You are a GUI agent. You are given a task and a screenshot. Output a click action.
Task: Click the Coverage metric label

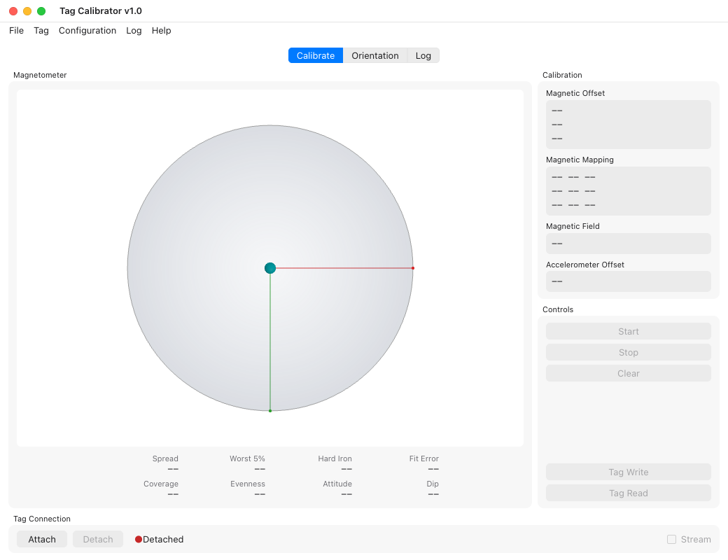pyautogui.click(x=160, y=484)
